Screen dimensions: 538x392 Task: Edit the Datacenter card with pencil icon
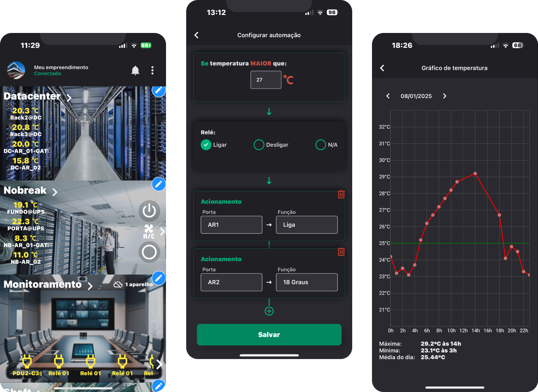tap(159, 90)
